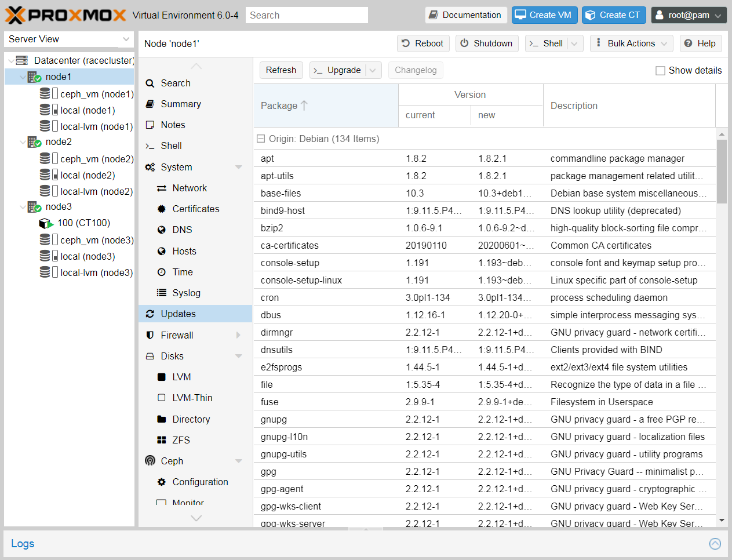Click the Network arrows icon

(162, 188)
